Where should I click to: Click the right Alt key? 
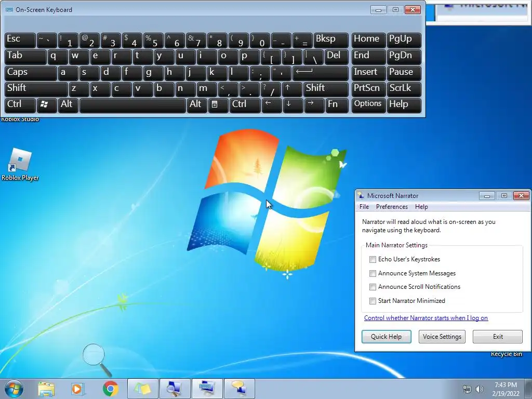click(196, 105)
